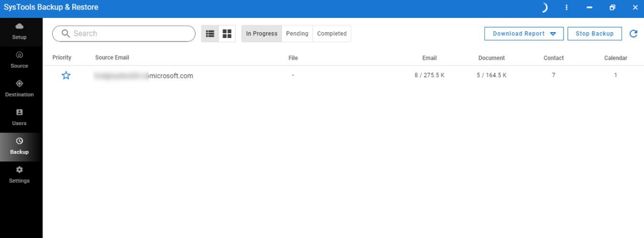The width and height of the screenshot is (644, 238).
Task: Click the Email count 8 / 275.5 K
Action: (x=429, y=75)
